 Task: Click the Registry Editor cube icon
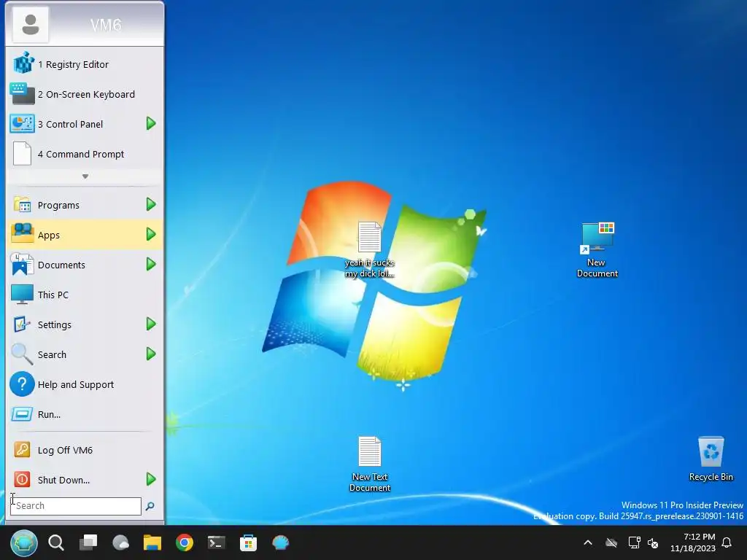point(23,63)
